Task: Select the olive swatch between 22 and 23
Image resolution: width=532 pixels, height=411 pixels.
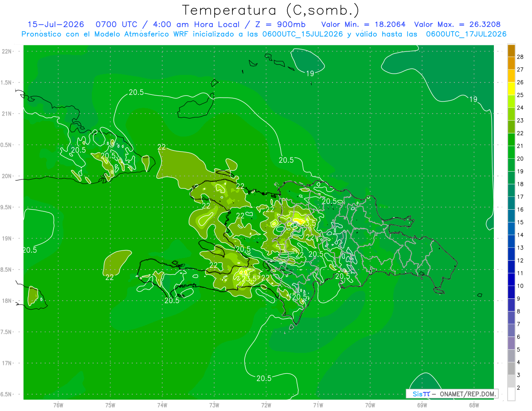Action: point(511,127)
